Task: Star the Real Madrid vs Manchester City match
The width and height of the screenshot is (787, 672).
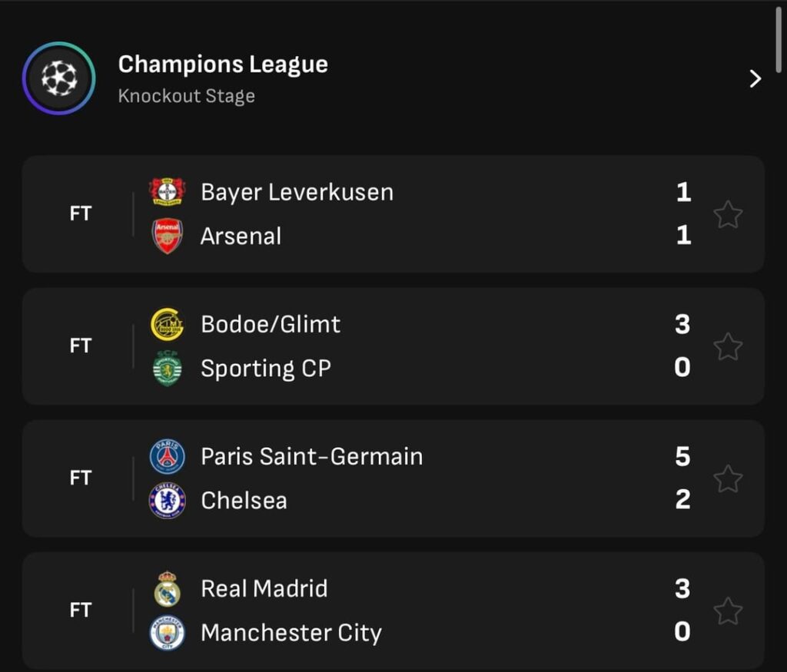Action: (x=727, y=611)
